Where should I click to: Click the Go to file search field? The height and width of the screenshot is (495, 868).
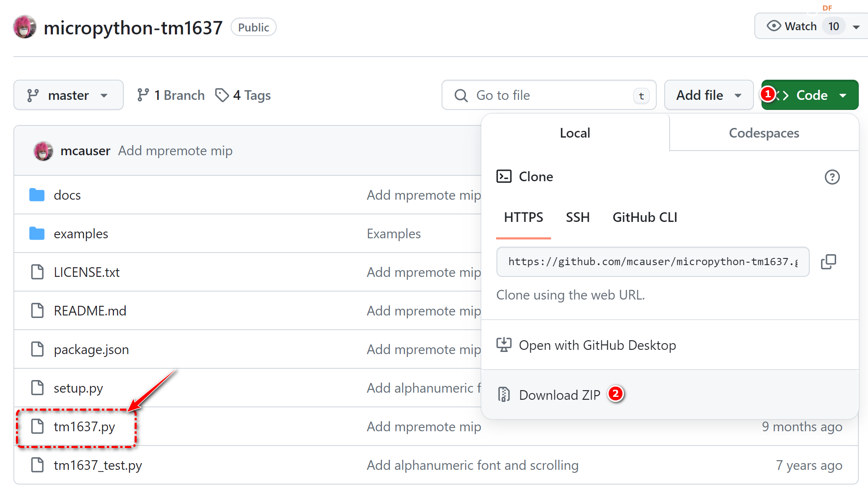pos(549,95)
